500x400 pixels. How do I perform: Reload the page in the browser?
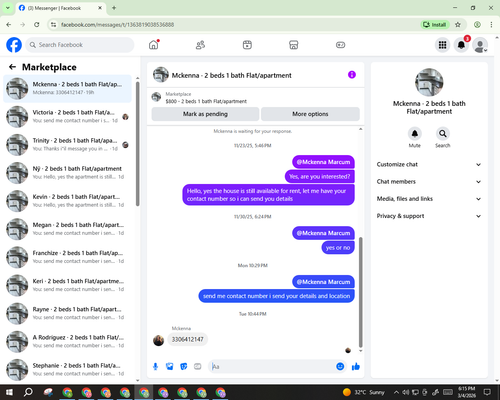point(37,25)
